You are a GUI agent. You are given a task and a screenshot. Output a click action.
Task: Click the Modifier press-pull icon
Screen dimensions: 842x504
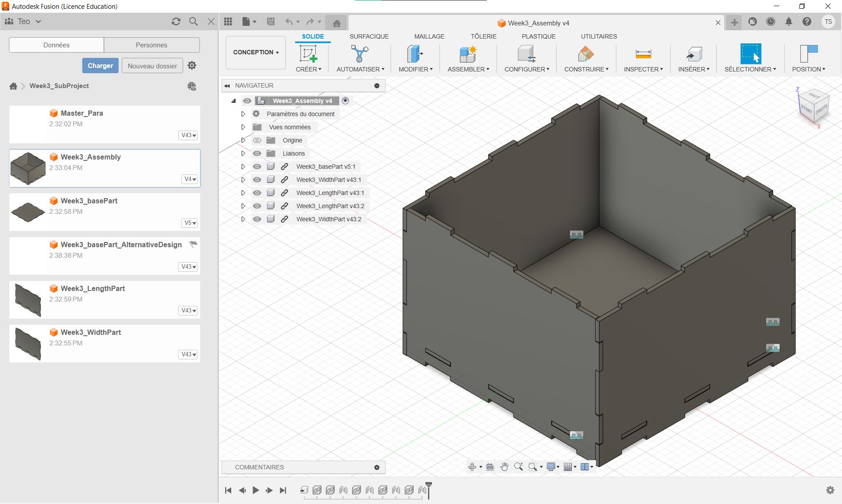point(415,54)
